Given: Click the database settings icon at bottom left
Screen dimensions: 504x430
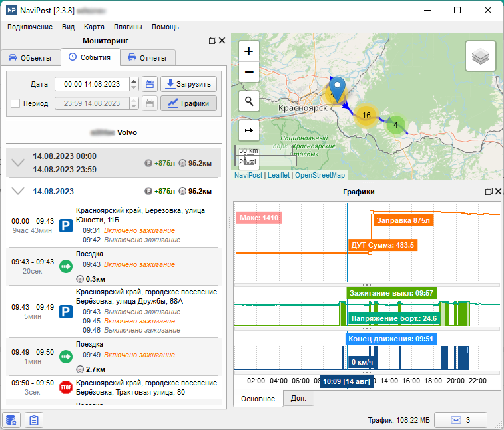Looking at the screenshot, I should point(11,420).
